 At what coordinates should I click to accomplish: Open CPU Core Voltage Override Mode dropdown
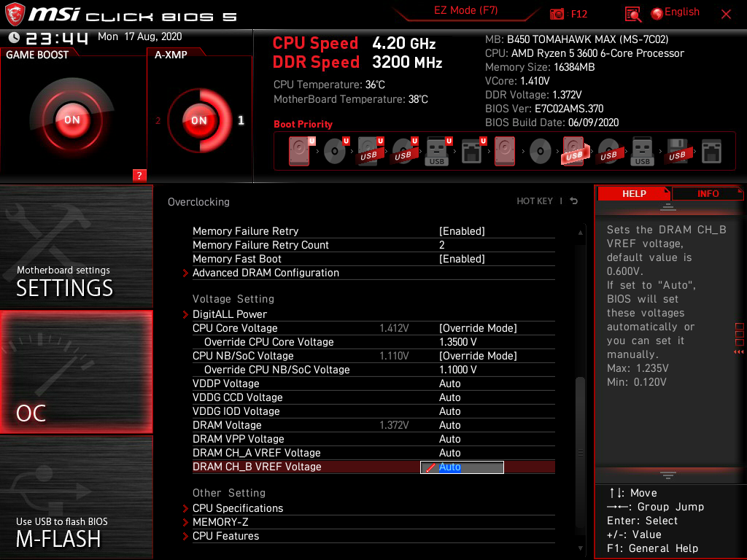coord(478,328)
